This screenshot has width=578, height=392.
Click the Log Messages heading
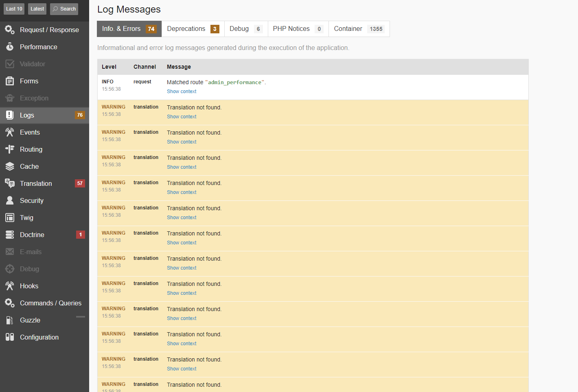coord(129,9)
